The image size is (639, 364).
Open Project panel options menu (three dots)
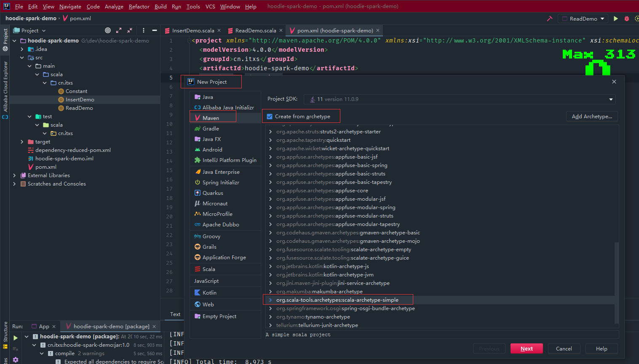point(144,30)
